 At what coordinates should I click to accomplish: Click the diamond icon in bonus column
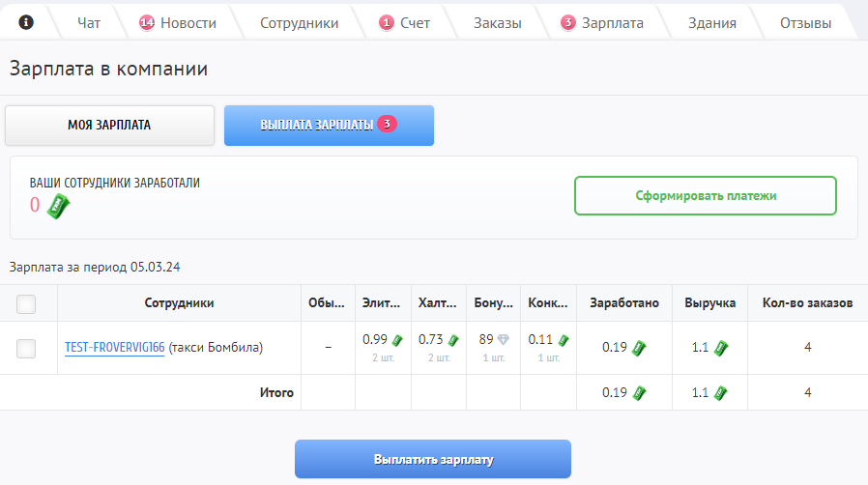[x=503, y=340]
